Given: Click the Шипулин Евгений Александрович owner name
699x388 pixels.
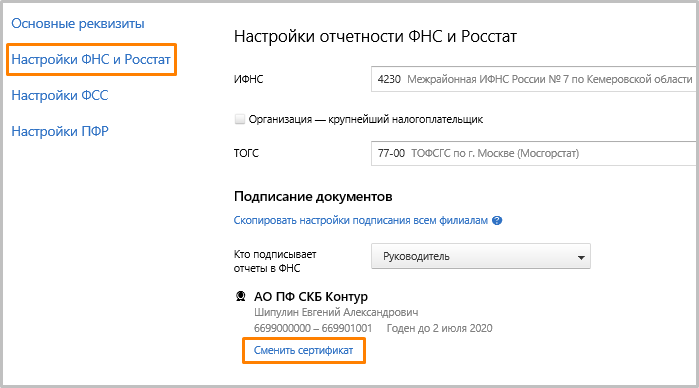Looking at the screenshot, I should click(x=336, y=312).
